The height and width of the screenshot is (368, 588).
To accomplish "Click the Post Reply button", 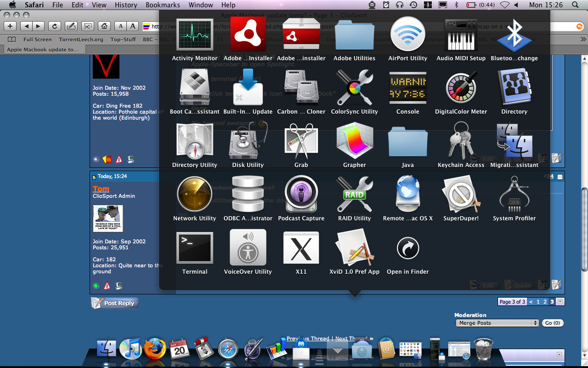I will 115,303.
